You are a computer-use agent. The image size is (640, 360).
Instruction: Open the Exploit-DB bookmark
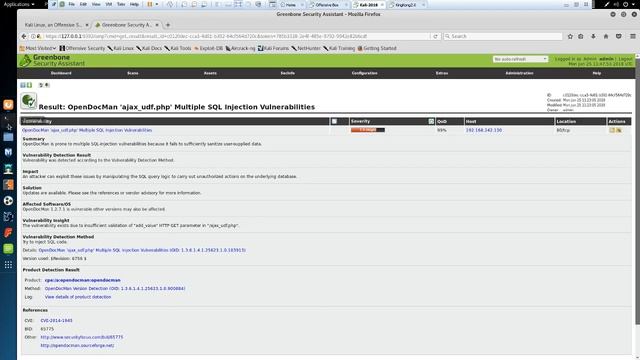[208, 48]
